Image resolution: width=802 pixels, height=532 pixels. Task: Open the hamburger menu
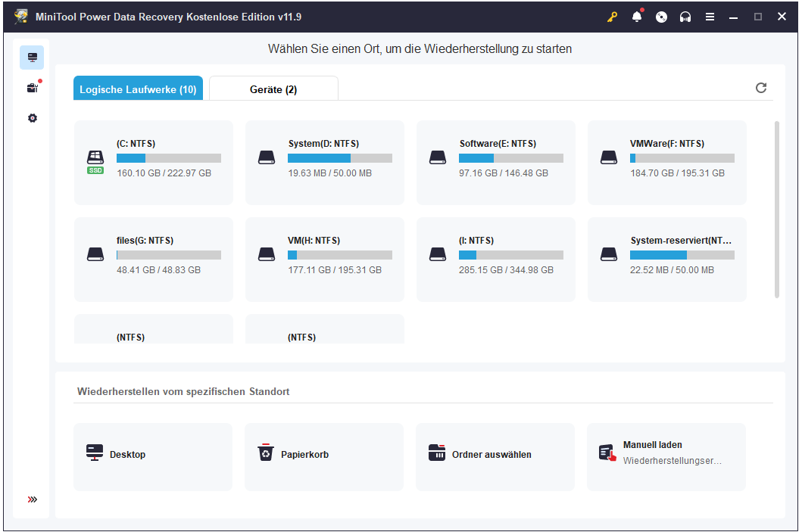710,17
